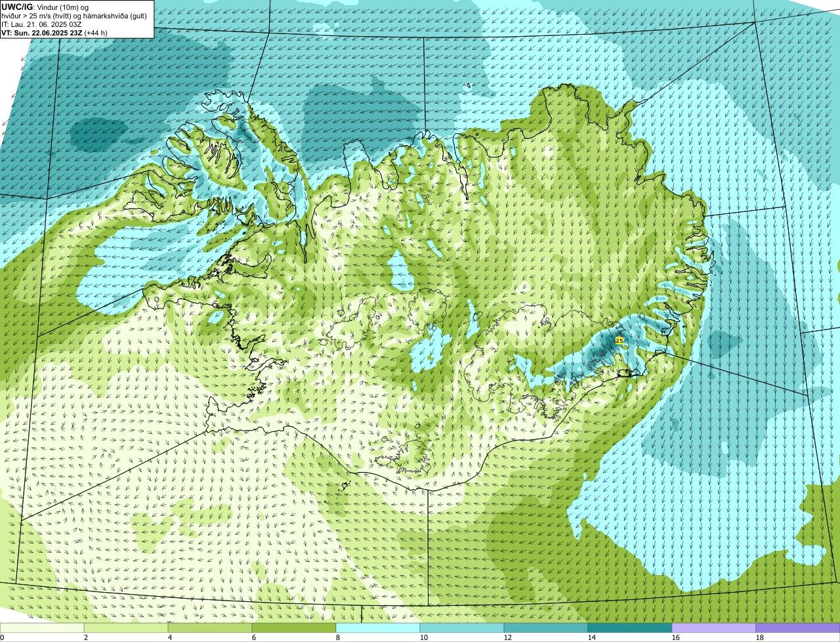Click the legend label '8'
This screenshot has width=840, height=642.
coord(338,637)
